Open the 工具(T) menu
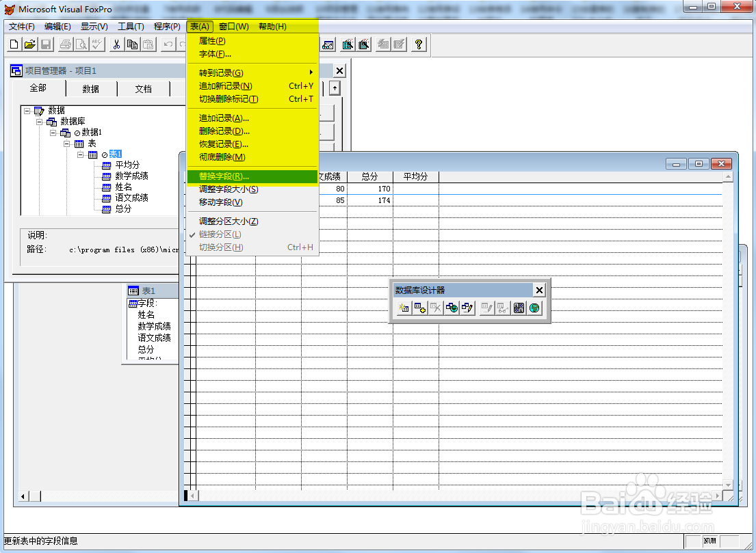The height and width of the screenshot is (553, 756). (x=131, y=27)
